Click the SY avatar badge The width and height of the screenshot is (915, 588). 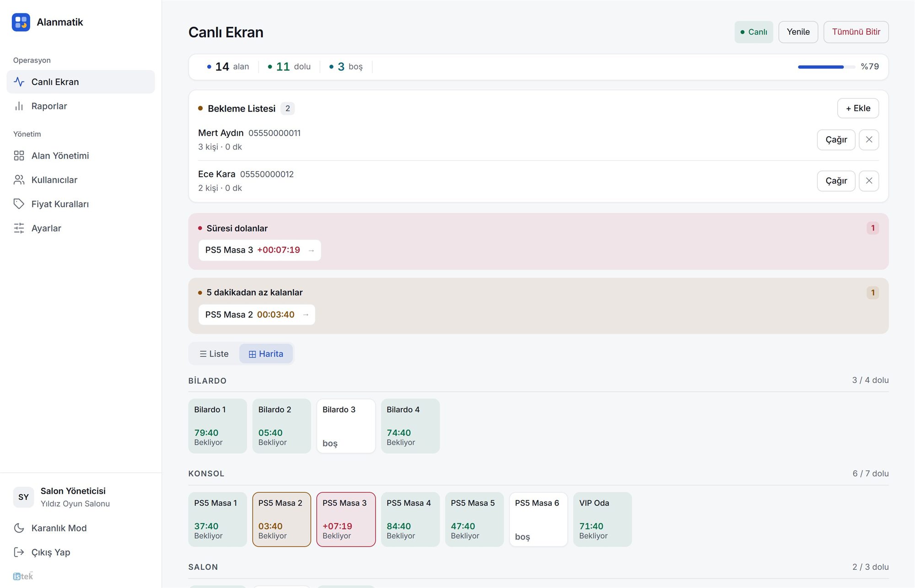click(x=23, y=497)
